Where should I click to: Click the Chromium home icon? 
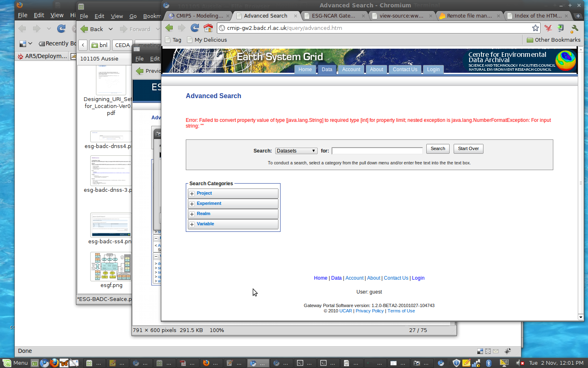tap(208, 28)
